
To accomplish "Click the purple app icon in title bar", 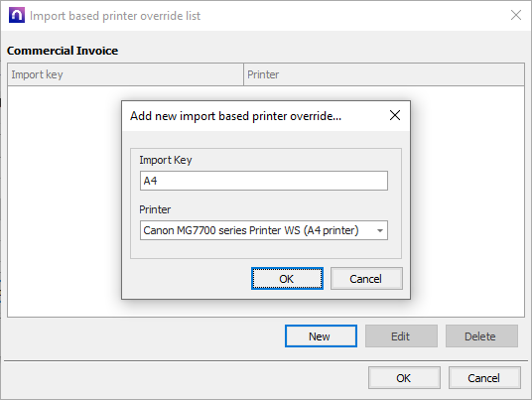I will tap(17, 15).
